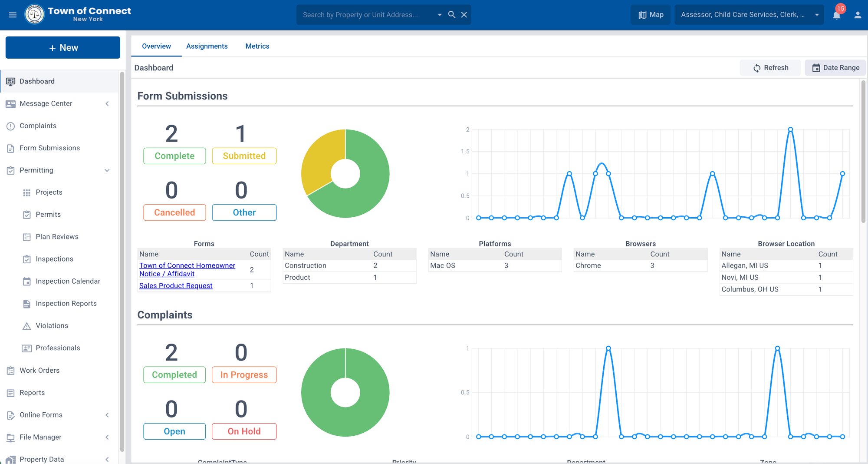Open the hamburger menu icon
The width and height of the screenshot is (868, 464).
13,15
